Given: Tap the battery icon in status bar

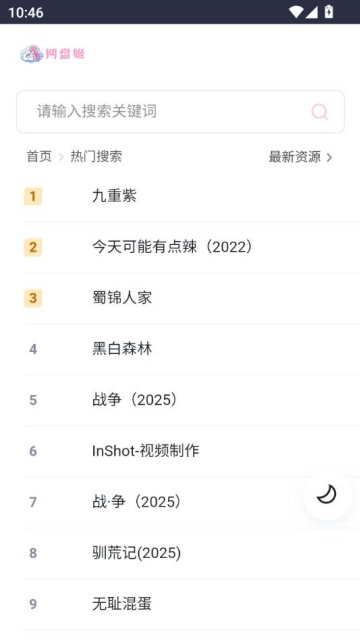Looking at the screenshot, I should 329,12.
